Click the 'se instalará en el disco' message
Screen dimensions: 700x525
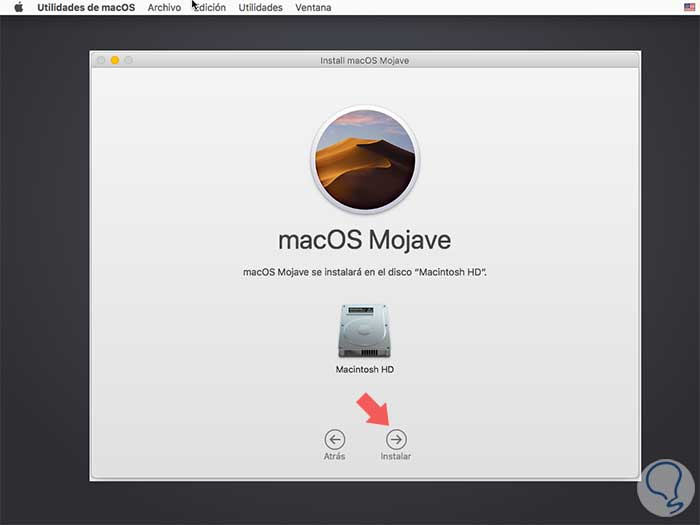[365, 272]
